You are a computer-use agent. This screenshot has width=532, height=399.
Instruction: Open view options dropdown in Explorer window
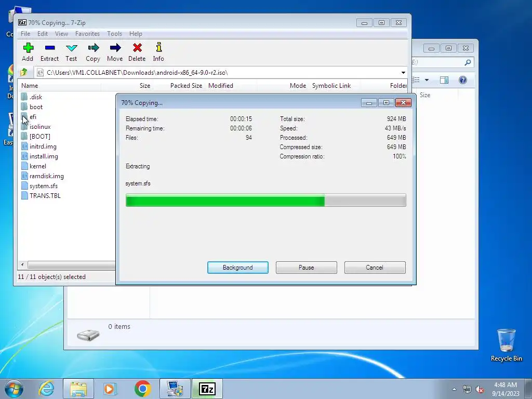tap(427, 80)
